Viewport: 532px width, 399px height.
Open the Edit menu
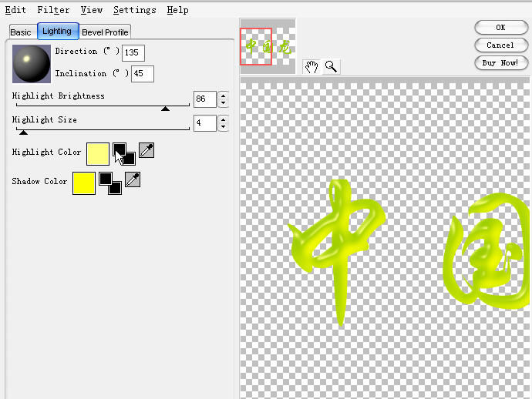point(15,10)
